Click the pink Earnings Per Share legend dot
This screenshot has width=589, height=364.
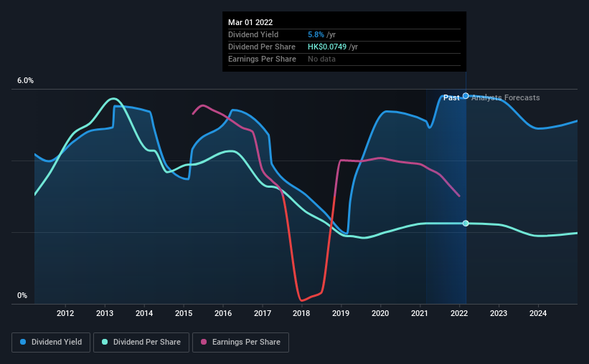pyautogui.click(x=204, y=342)
